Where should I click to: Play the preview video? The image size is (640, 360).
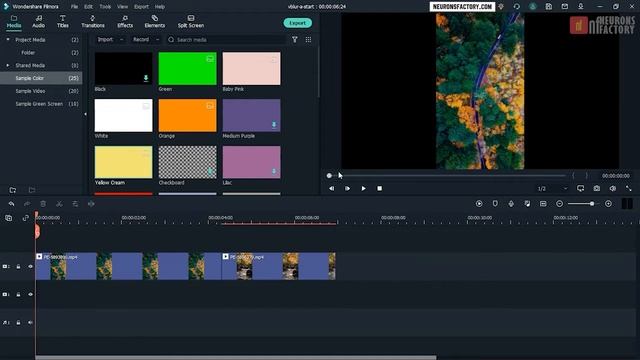[363, 189]
